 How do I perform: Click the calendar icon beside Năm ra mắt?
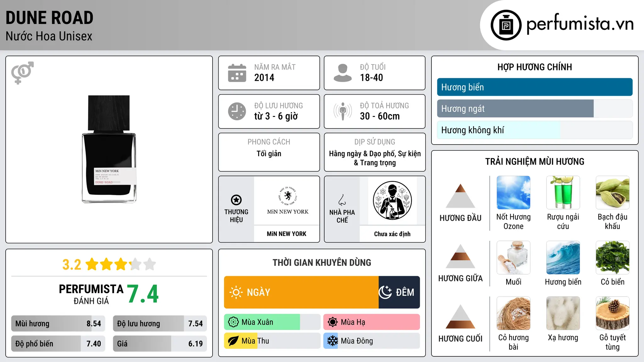click(x=237, y=73)
